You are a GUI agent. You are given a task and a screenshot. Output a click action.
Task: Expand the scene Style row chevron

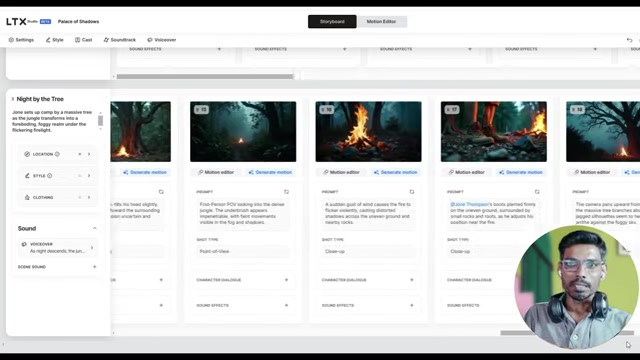(89, 176)
